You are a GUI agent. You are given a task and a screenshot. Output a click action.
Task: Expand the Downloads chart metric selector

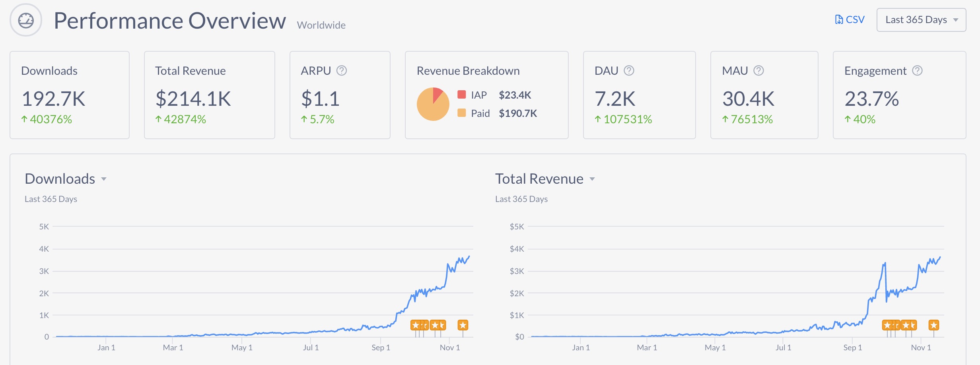(104, 179)
